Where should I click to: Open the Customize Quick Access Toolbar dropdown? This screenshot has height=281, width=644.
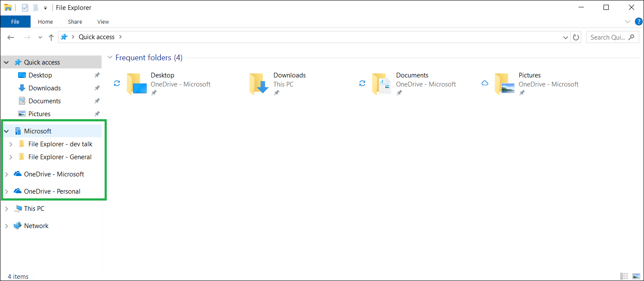click(x=45, y=7)
